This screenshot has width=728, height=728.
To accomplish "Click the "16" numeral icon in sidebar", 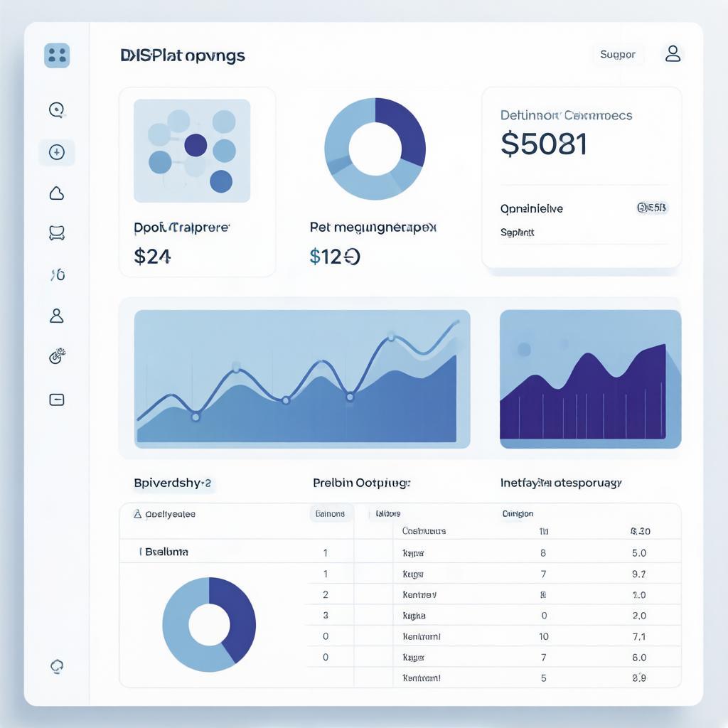I will 58,275.
